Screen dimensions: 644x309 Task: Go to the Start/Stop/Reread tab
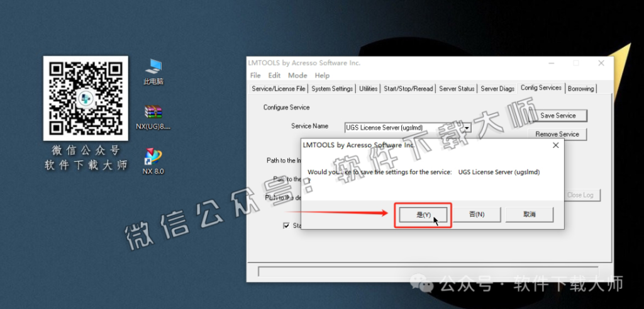(x=408, y=89)
